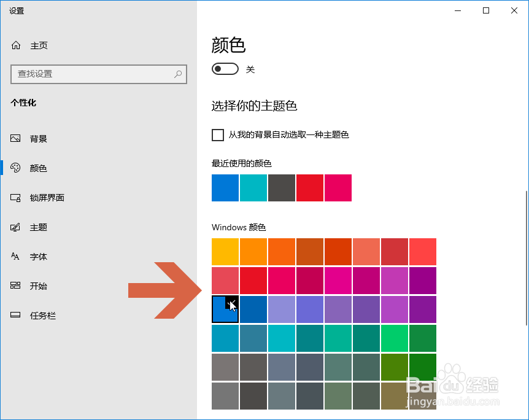Image resolution: width=529 pixels, height=420 pixels.
Task: Click the palette icon next to 颜色
Action: (x=15, y=168)
